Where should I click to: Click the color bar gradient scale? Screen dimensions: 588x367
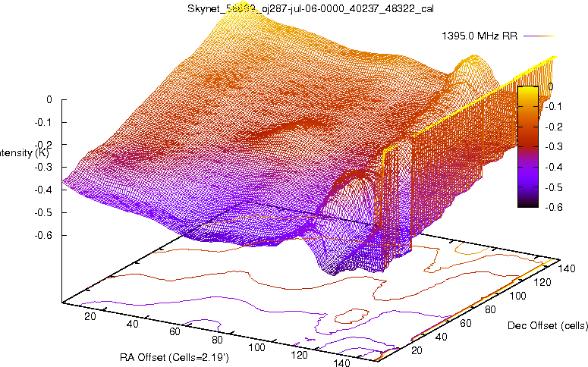click(x=528, y=146)
